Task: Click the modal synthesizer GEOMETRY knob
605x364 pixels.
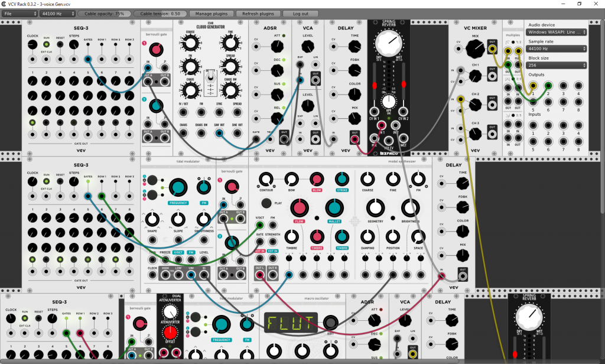Action: click(x=375, y=208)
